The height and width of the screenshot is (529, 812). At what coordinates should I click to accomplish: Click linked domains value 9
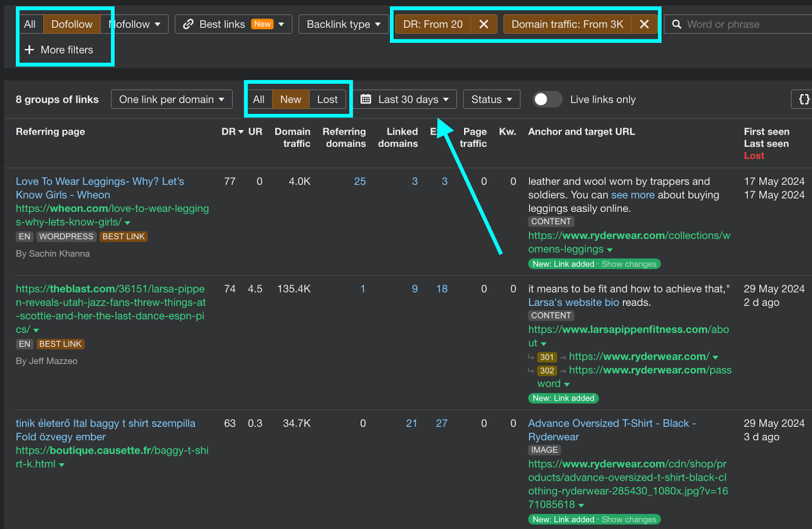(x=415, y=289)
